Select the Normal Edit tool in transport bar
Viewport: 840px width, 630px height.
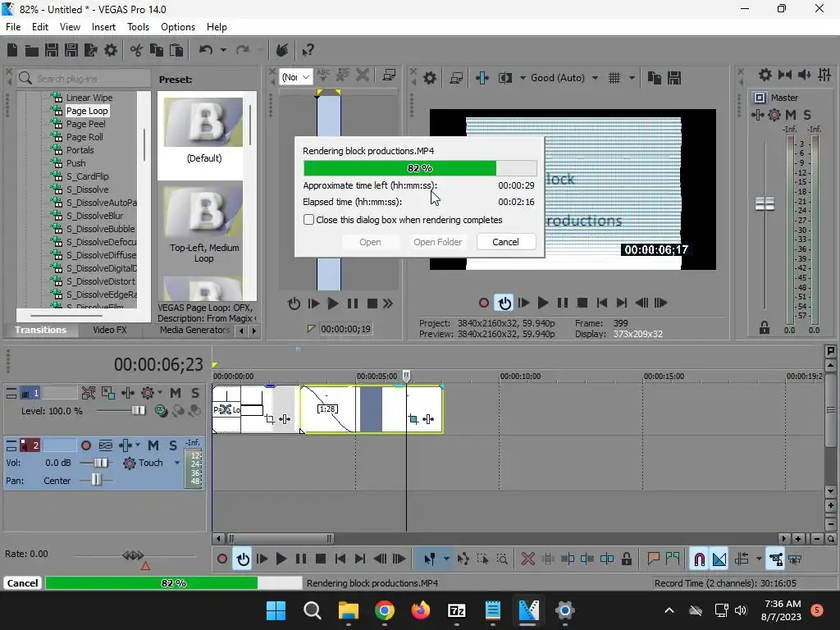[x=430, y=559]
